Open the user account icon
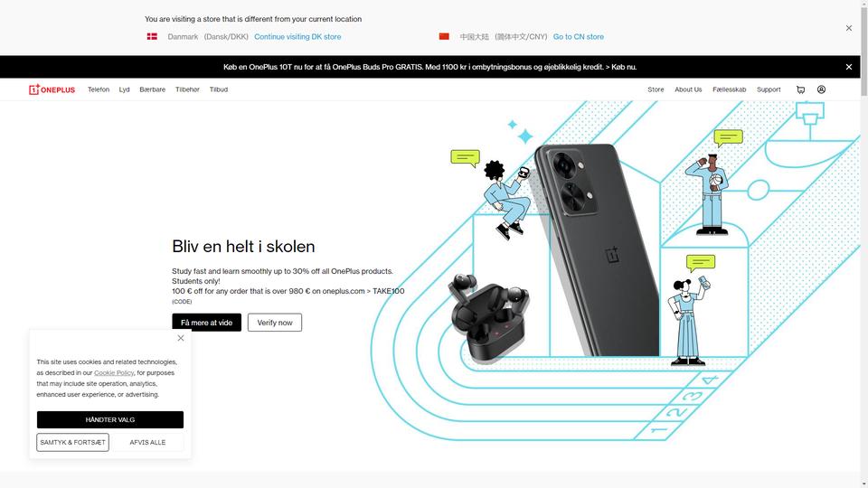This screenshot has height=488, width=868. [x=822, y=89]
